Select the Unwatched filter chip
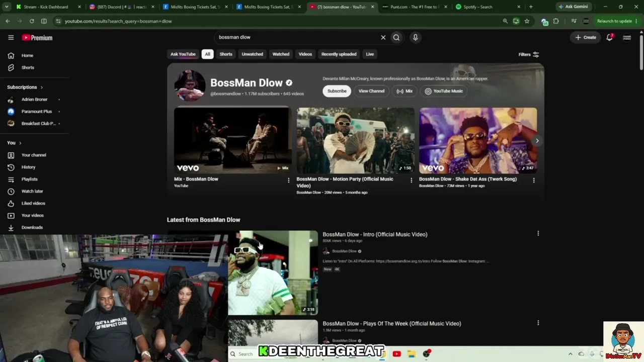The width and height of the screenshot is (644, 362). point(253,54)
